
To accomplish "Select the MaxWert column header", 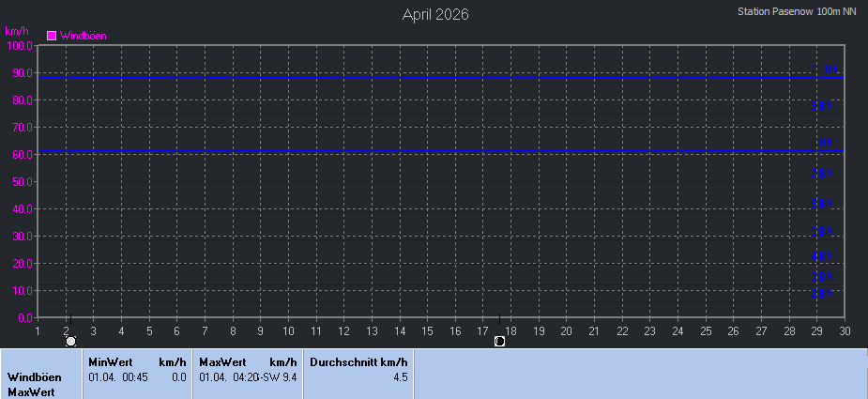I will coord(222,361).
